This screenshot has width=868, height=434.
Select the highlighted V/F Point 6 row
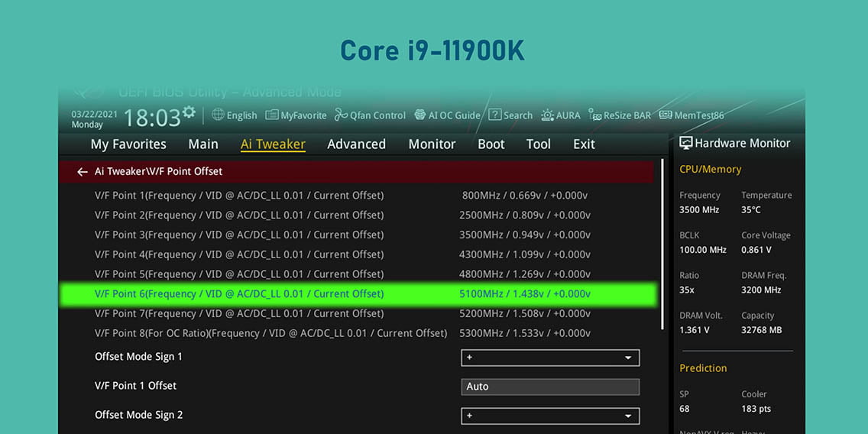tap(358, 294)
